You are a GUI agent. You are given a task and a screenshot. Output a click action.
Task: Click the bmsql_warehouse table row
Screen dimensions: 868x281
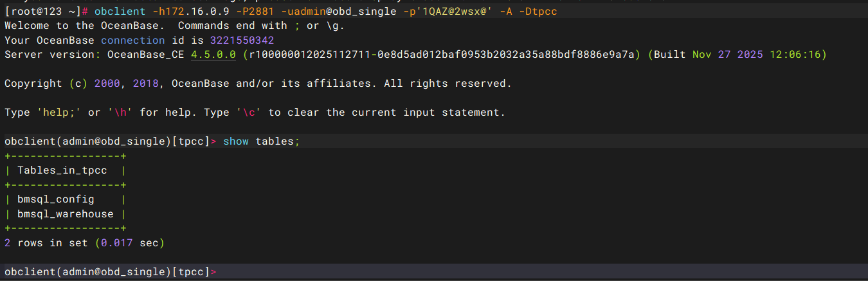[x=65, y=213]
